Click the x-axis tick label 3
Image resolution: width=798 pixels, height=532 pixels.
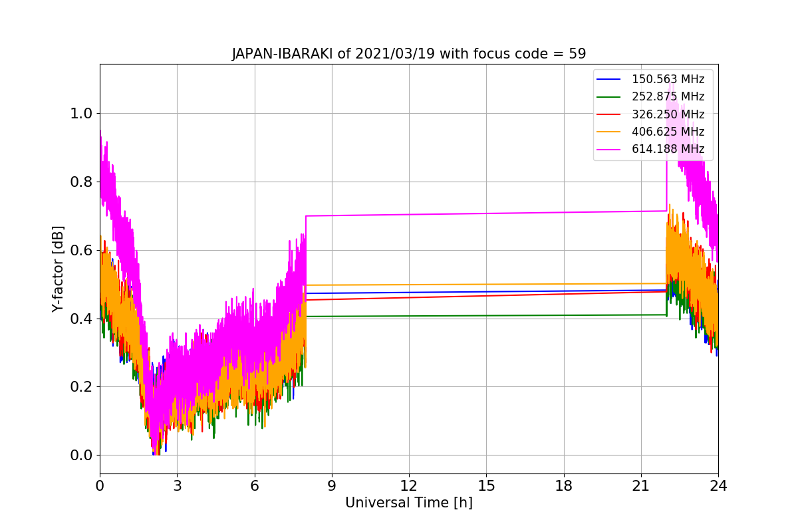pyautogui.click(x=177, y=485)
